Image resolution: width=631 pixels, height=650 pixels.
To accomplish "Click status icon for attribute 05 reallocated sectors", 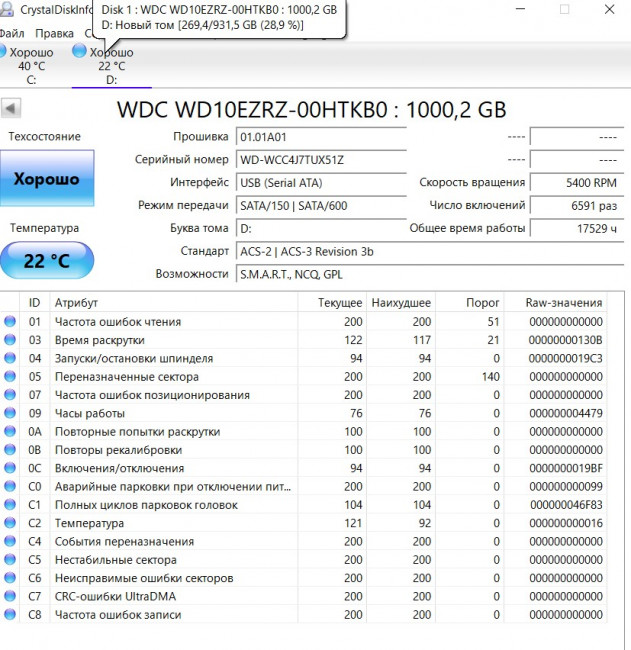I will pyautogui.click(x=10, y=376).
